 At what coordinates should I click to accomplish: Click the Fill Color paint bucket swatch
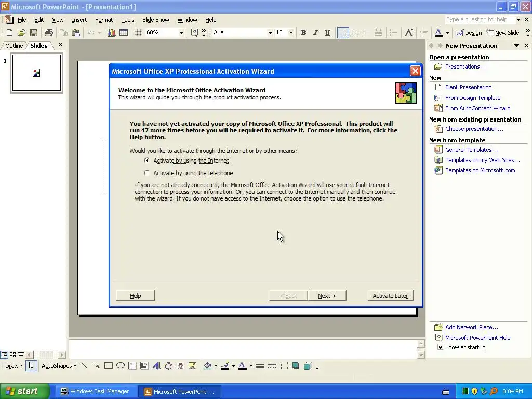[208, 366]
